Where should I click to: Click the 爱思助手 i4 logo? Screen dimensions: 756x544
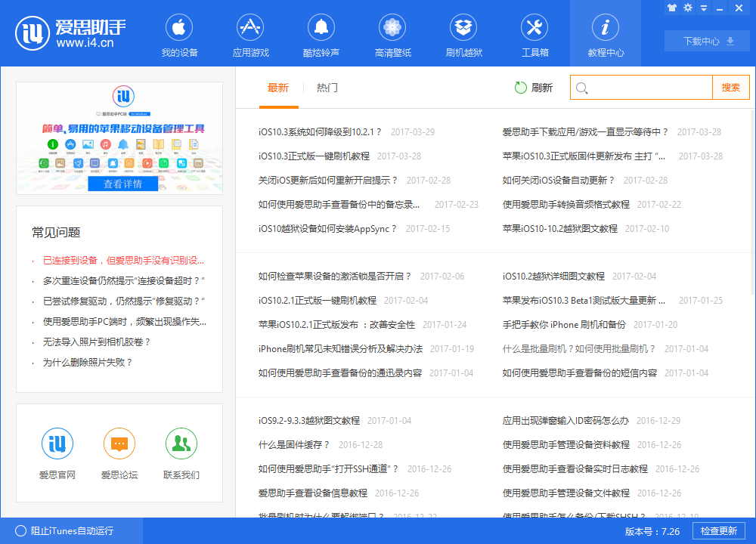tap(70, 33)
